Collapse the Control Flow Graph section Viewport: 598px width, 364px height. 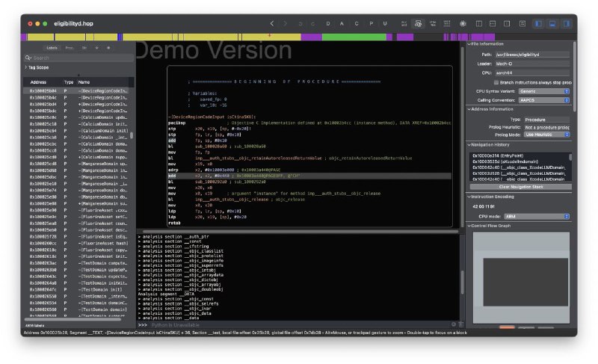pyautogui.click(x=469, y=226)
